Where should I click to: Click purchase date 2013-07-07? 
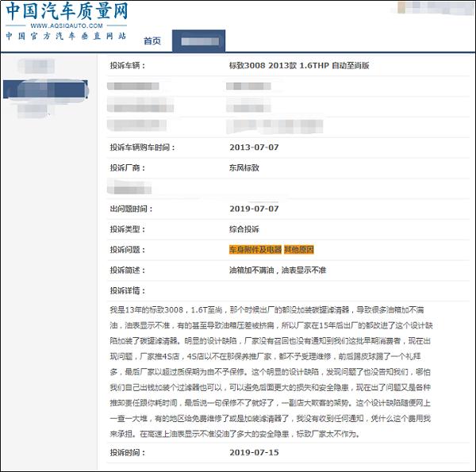click(254, 148)
